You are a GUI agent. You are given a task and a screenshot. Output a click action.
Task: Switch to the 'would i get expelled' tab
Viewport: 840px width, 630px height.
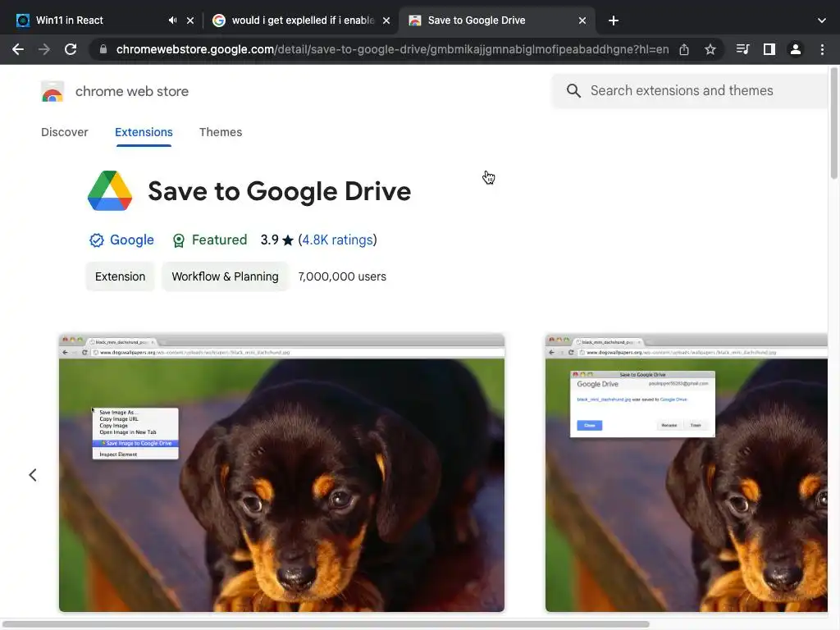pyautogui.click(x=300, y=21)
